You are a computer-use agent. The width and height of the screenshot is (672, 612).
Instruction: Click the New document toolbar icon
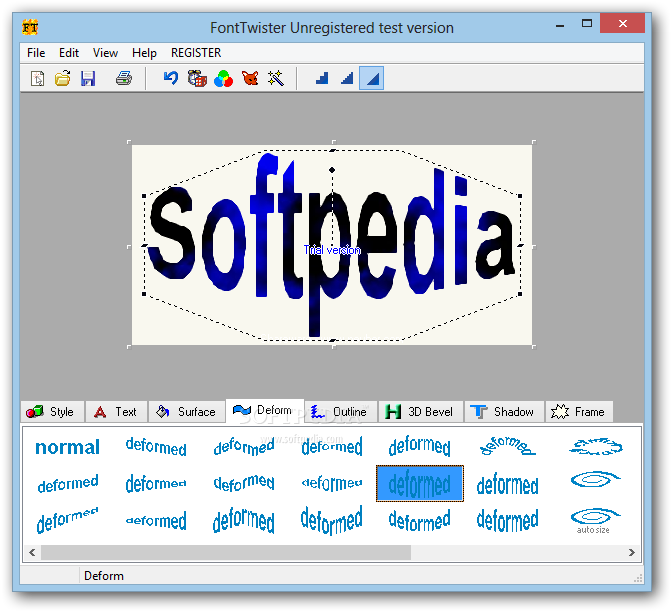click(38, 79)
